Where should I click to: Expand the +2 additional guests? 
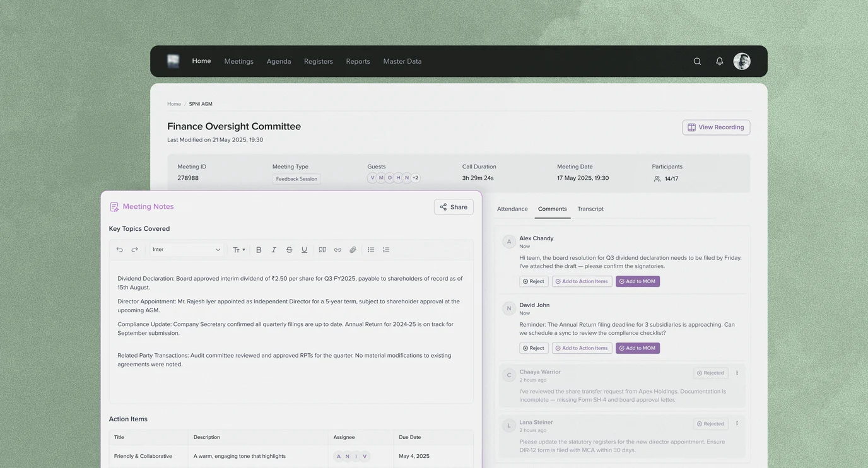pos(415,178)
